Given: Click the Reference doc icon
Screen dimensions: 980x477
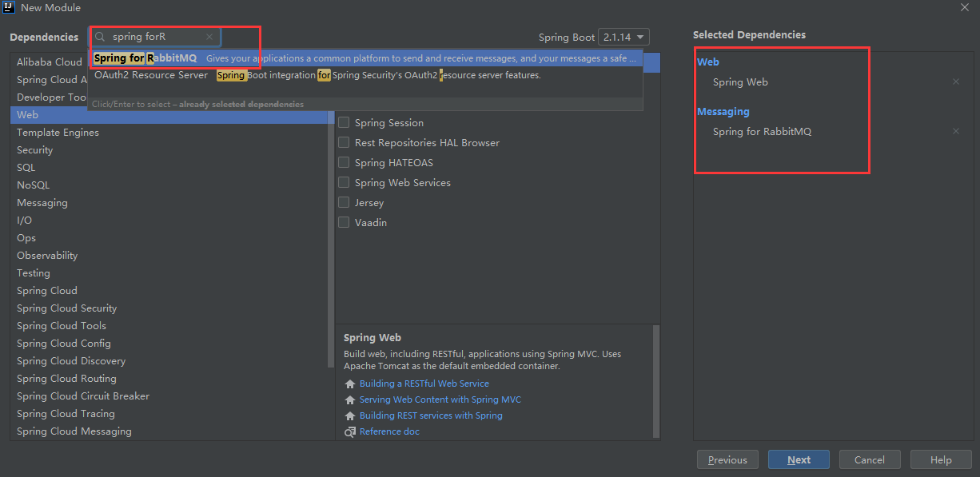Looking at the screenshot, I should point(350,432).
